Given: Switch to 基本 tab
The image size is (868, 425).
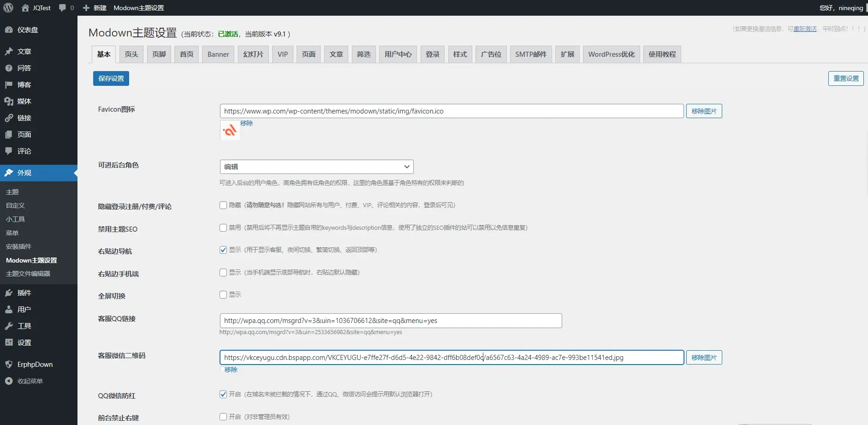Looking at the screenshot, I should (x=104, y=54).
